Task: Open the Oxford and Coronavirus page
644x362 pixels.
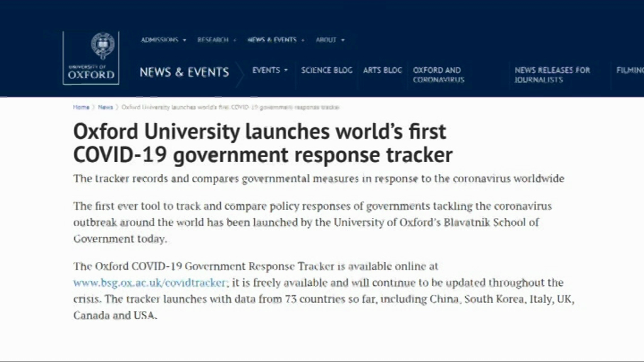Action: click(x=438, y=75)
